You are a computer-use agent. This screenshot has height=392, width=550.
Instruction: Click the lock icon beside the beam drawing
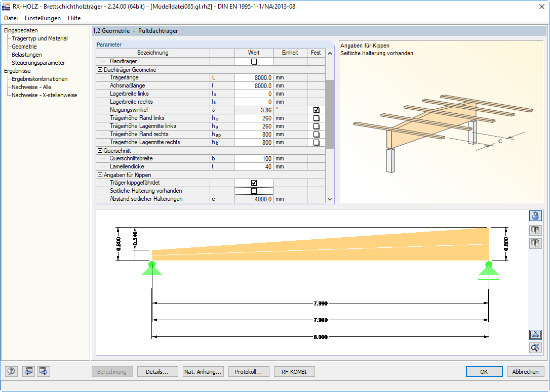(x=535, y=216)
